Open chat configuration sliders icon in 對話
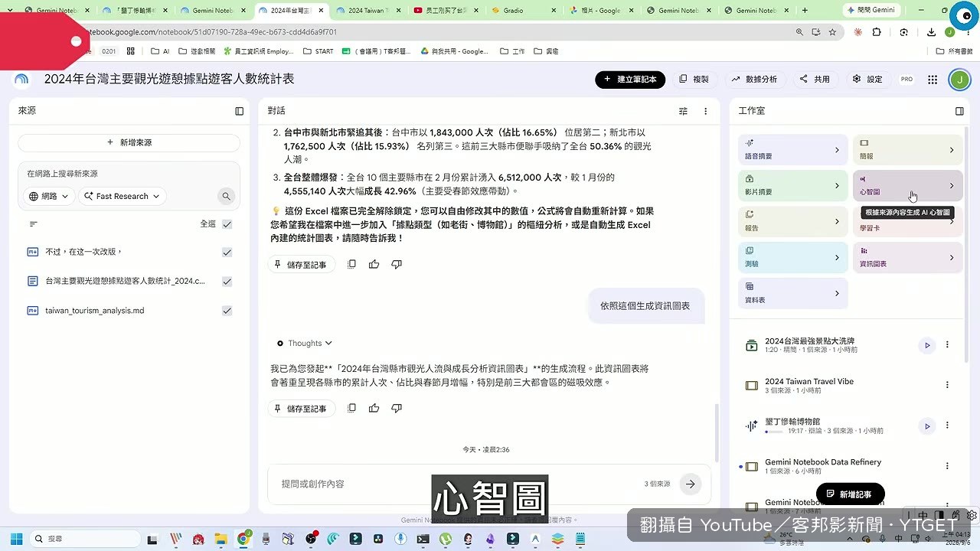 pos(683,111)
